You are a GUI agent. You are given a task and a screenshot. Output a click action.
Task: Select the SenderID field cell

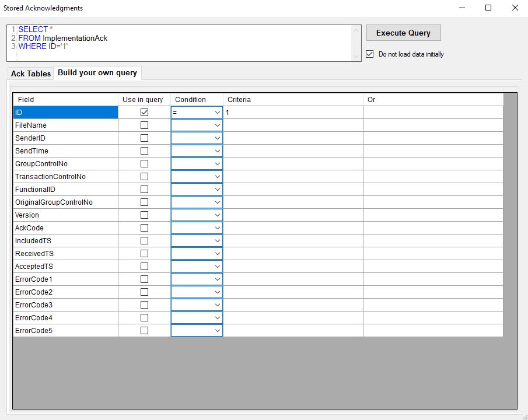[x=66, y=138]
